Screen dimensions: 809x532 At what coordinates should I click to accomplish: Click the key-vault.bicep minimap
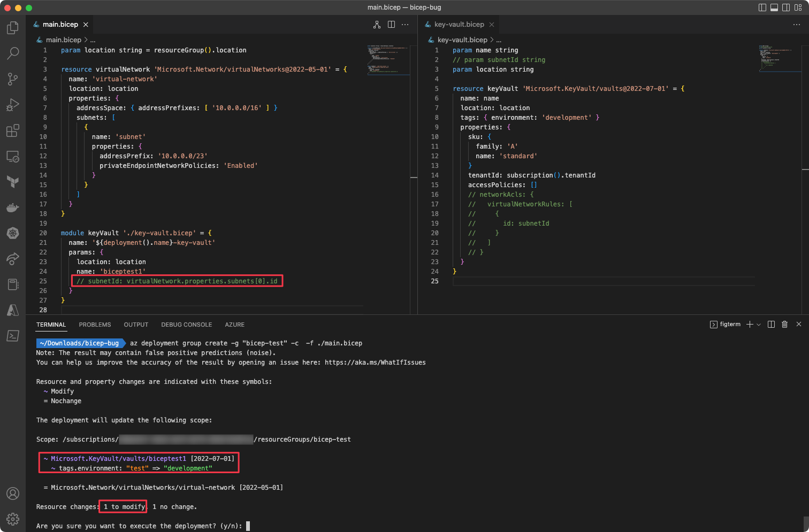click(780, 58)
